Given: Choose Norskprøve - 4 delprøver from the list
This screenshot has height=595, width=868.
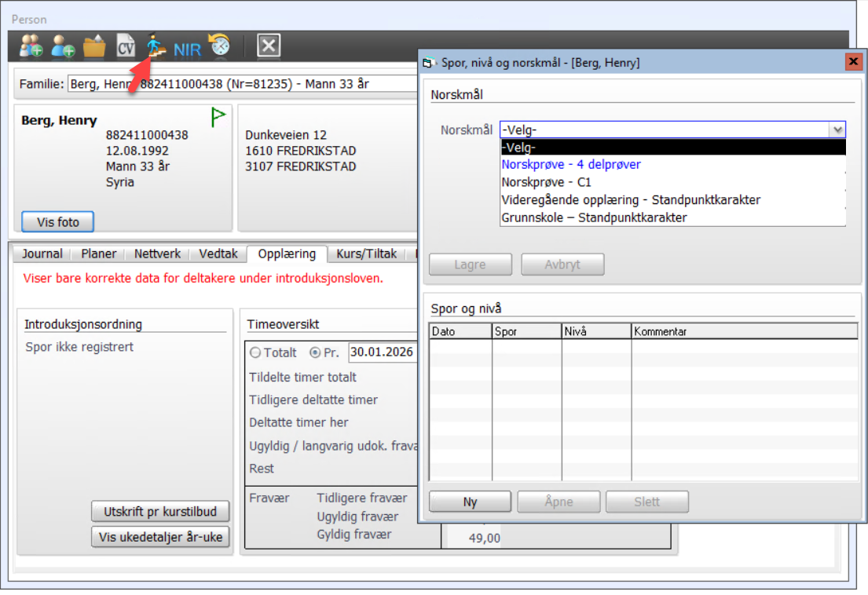Looking at the screenshot, I should [570, 165].
